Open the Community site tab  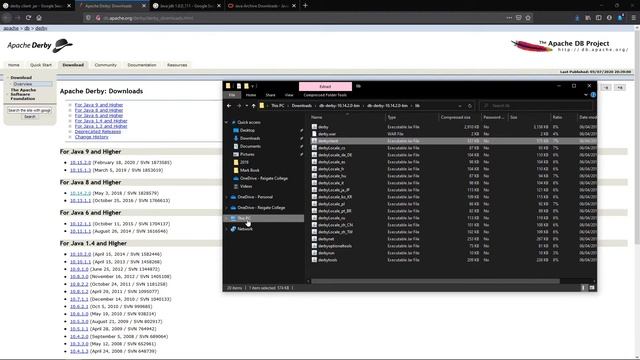[105, 65]
